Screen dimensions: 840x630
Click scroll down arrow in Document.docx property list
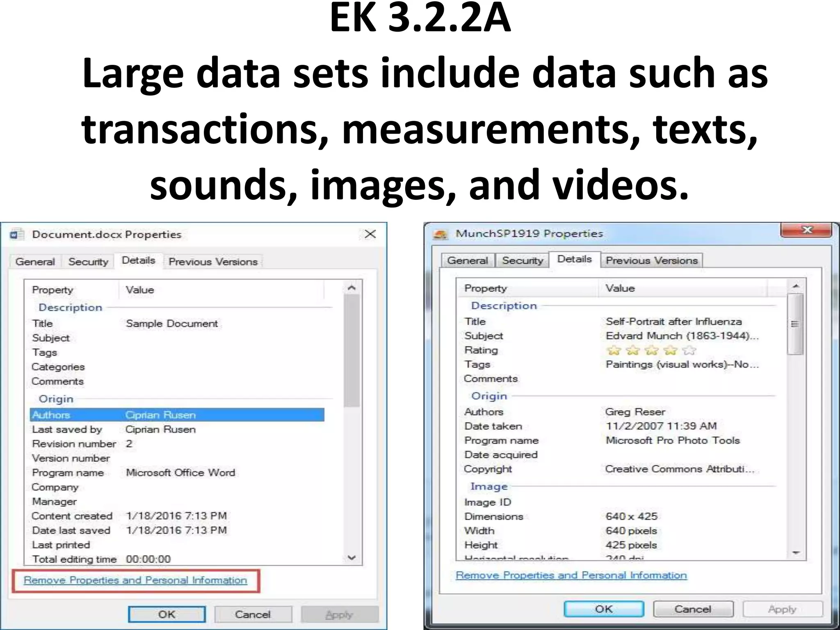[352, 557]
